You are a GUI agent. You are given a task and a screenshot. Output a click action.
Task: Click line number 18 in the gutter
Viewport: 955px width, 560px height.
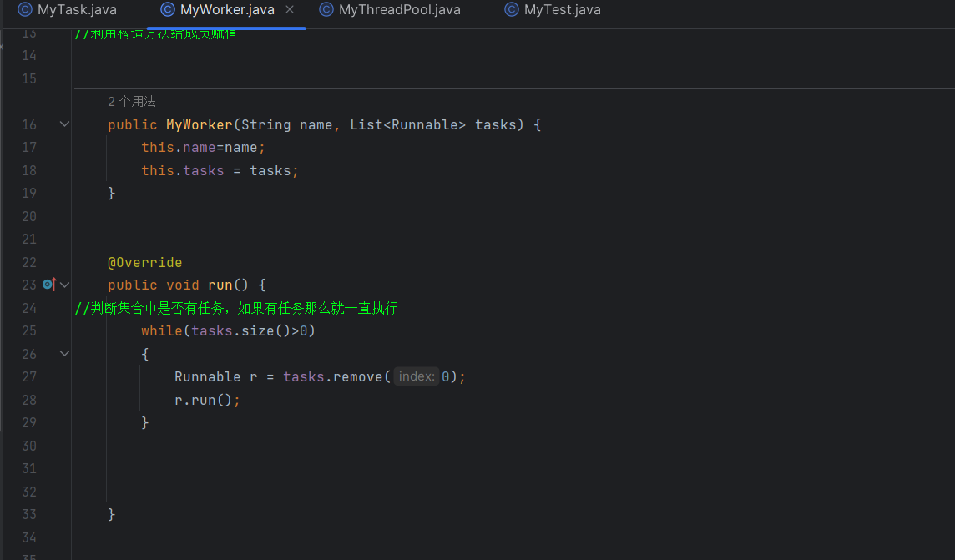pyautogui.click(x=29, y=170)
